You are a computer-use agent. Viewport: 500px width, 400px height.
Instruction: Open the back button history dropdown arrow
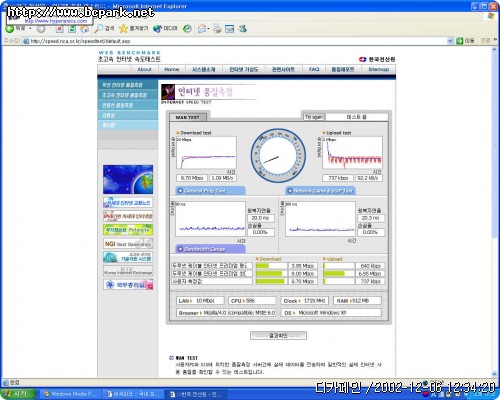point(30,29)
